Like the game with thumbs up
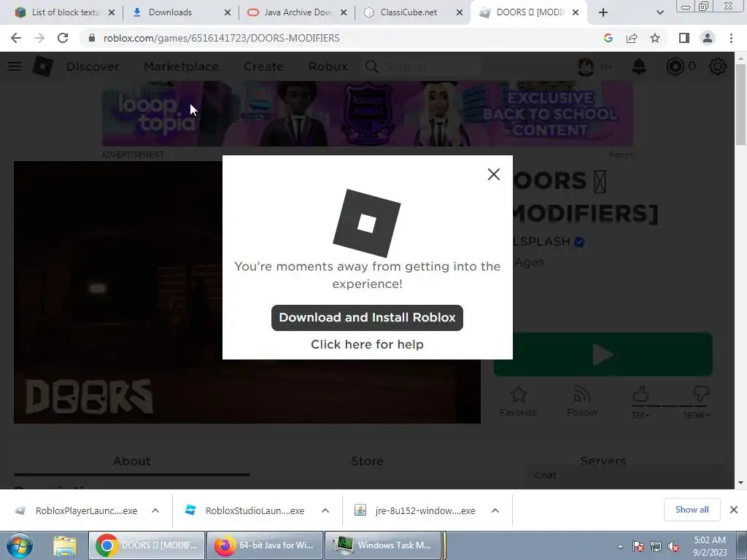This screenshot has height=560, width=747. coord(640,394)
